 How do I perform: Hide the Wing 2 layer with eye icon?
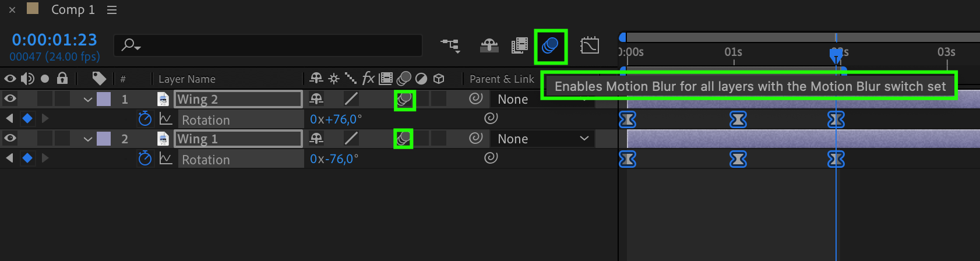[x=10, y=98]
